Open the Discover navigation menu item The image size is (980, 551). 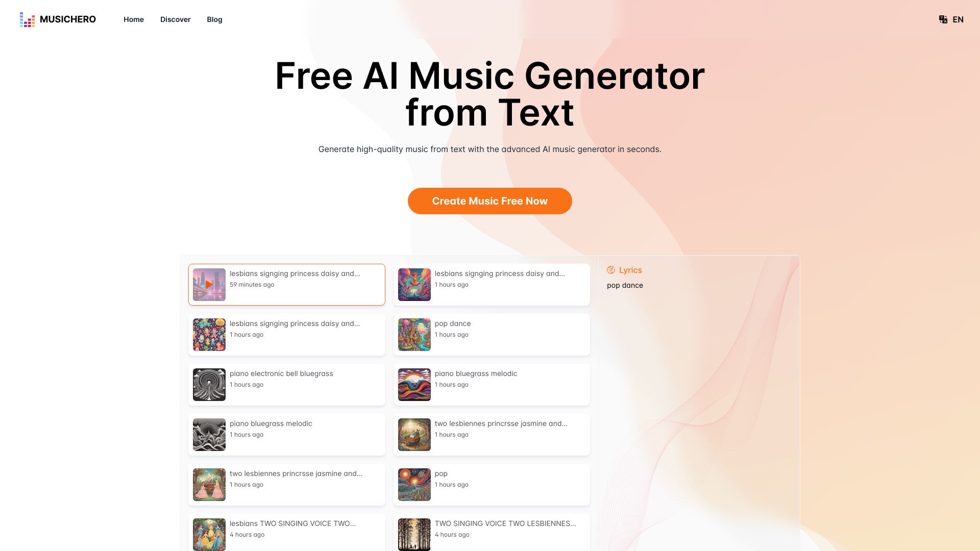175,19
